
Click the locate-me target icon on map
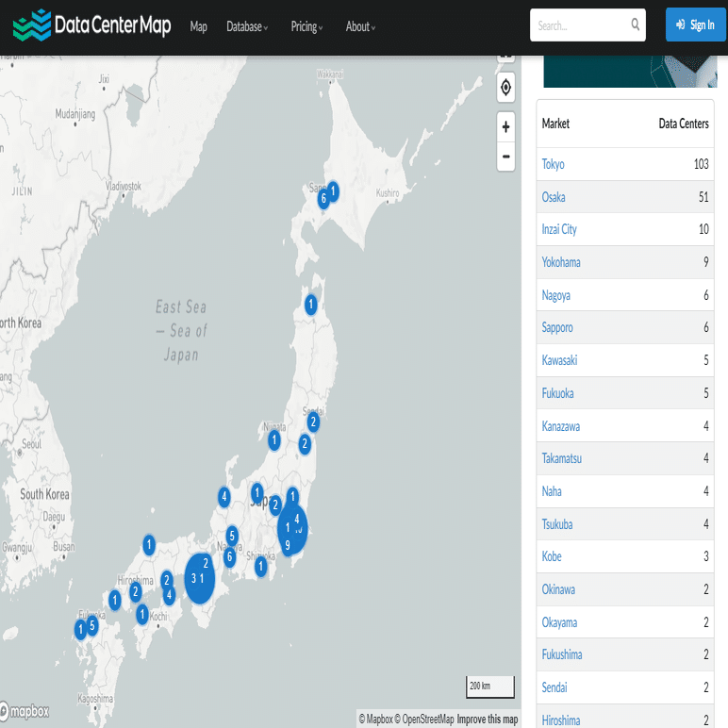pyautogui.click(x=505, y=88)
